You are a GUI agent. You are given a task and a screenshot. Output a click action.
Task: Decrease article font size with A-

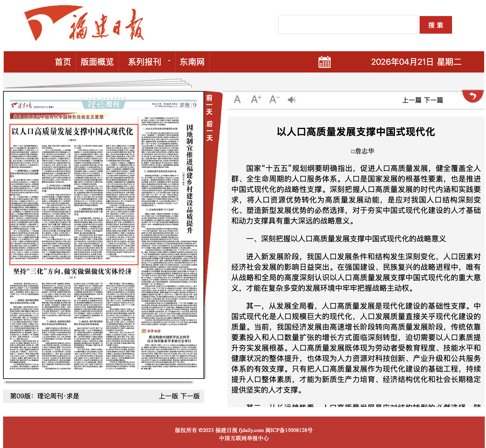[274, 99]
